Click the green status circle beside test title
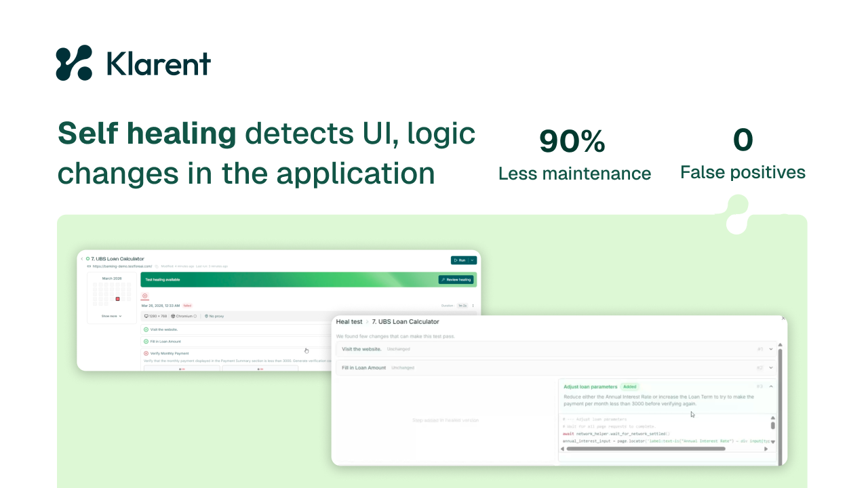Screen dimensions: 868x488 87,259
